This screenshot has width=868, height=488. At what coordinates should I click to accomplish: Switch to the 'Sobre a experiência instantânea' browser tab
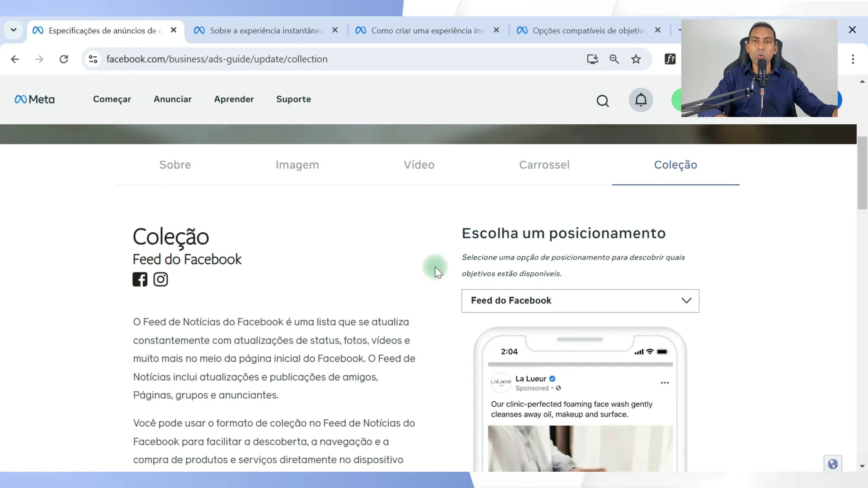[267, 30]
